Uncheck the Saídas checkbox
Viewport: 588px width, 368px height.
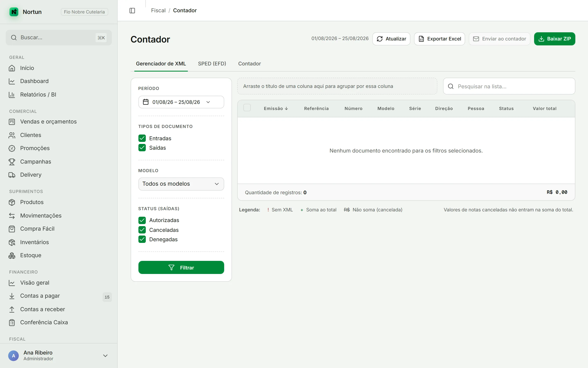(x=142, y=148)
